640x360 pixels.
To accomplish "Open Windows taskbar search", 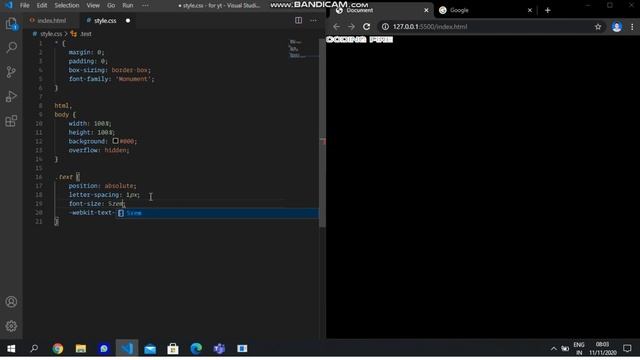I will 34,349.
